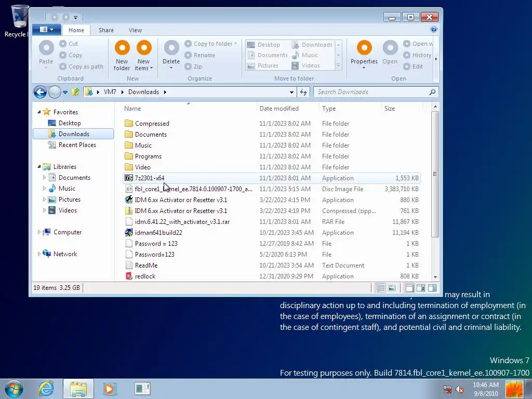Open the recent locations dropdown arrow
This screenshot has height=399, width=532.
click(x=65, y=92)
